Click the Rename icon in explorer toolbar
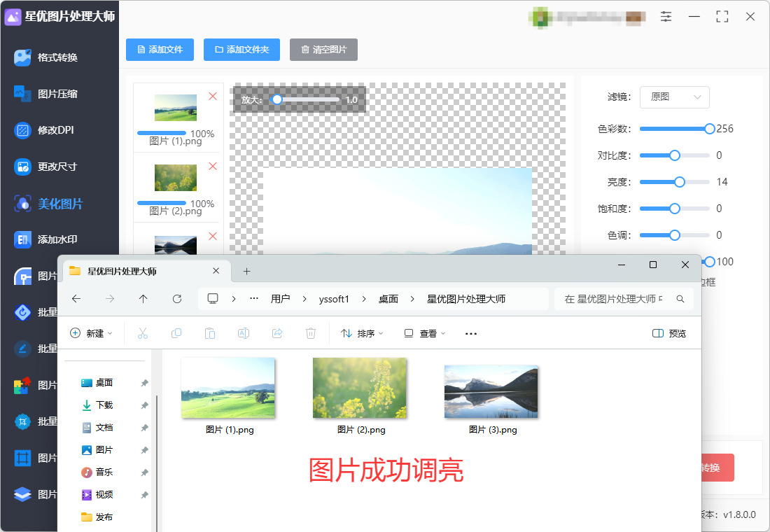The width and height of the screenshot is (770, 532). click(243, 333)
